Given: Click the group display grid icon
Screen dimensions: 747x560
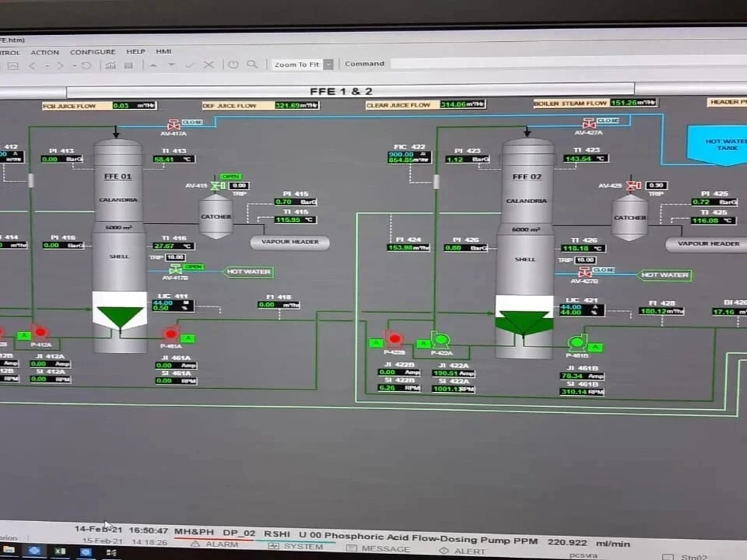Looking at the screenshot, I should tap(128, 65).
